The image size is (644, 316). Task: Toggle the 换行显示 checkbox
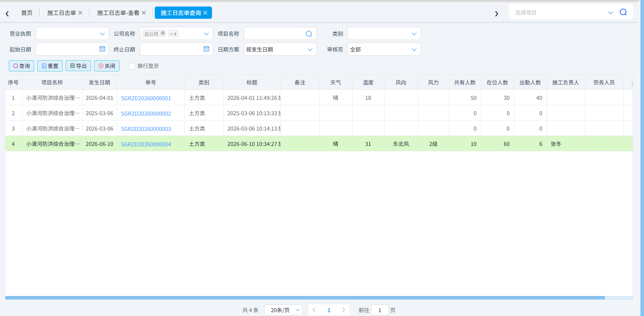coord(132,66)
